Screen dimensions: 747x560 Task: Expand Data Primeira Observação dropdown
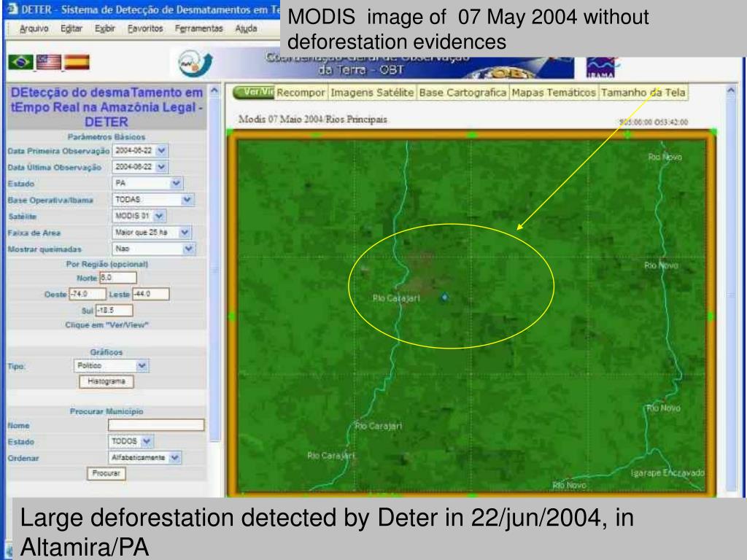coord(161,150)
